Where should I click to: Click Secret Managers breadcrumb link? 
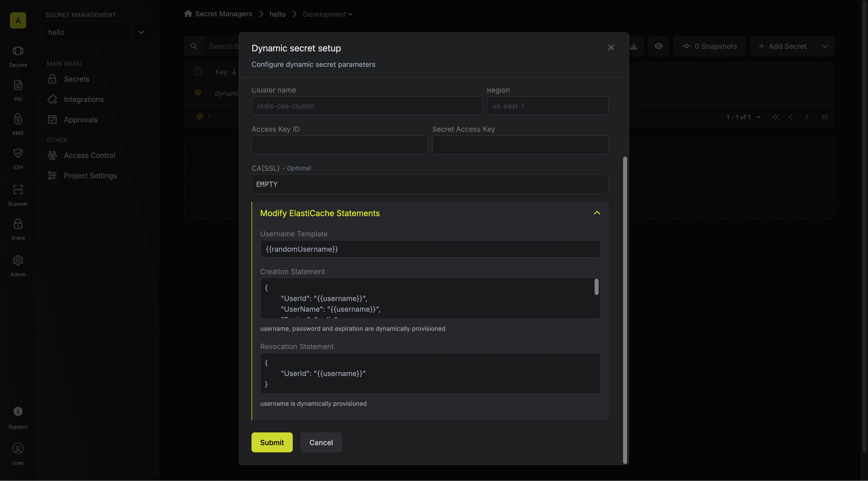tap(223, 14)
